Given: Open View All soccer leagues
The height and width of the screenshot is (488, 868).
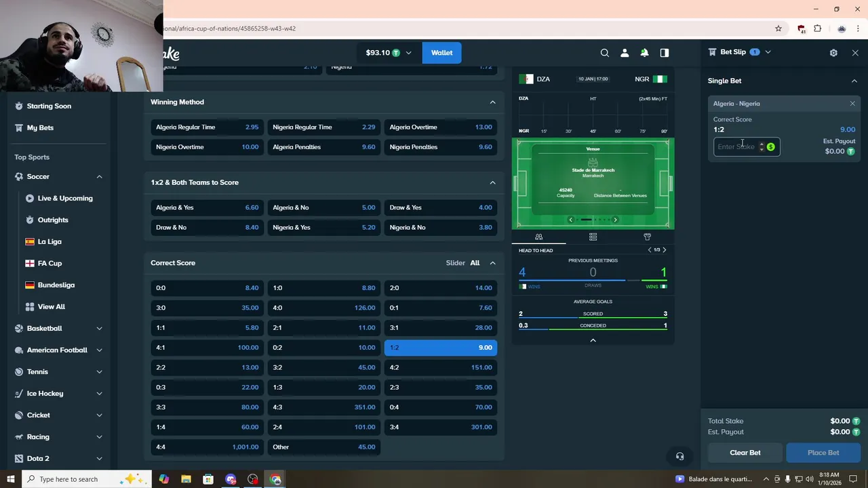Looking at the screenshot, I should pyautogui.click(x=52, y=307).
